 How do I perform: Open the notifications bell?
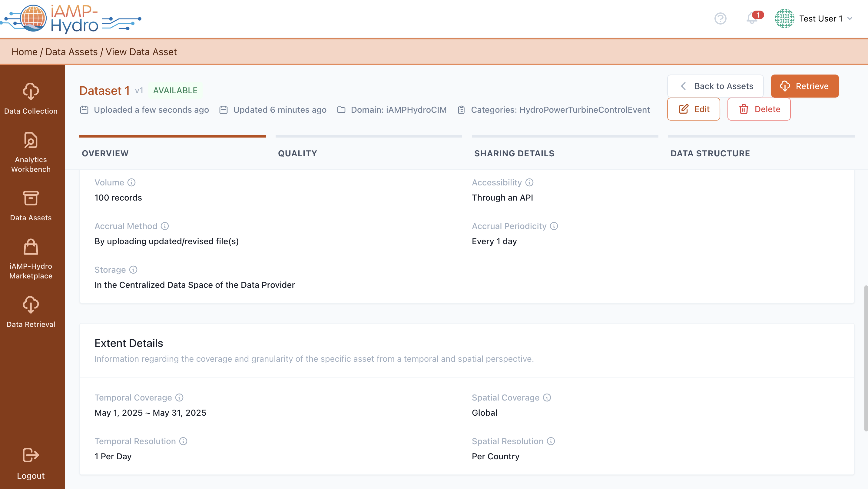[x=752, y=18]
